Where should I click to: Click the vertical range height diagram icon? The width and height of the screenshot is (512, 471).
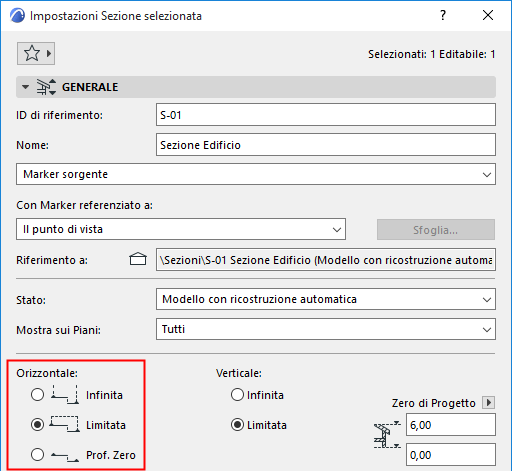click(x=387, y=435)
